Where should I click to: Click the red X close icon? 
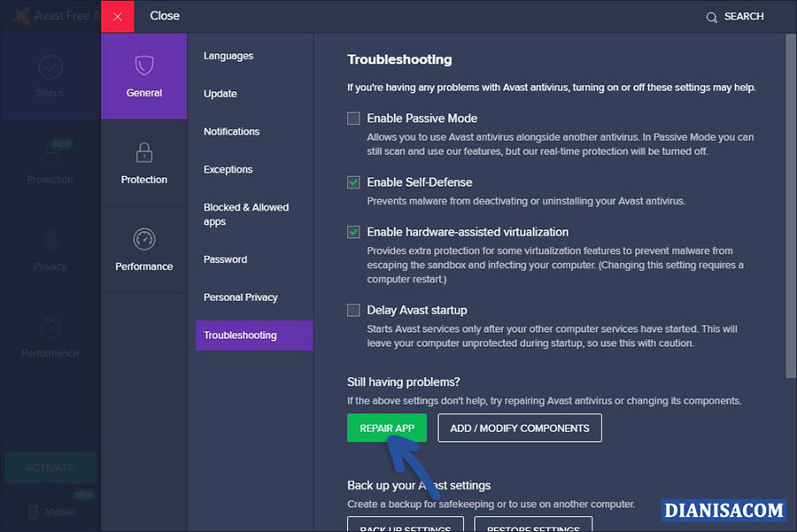point(118,16)
